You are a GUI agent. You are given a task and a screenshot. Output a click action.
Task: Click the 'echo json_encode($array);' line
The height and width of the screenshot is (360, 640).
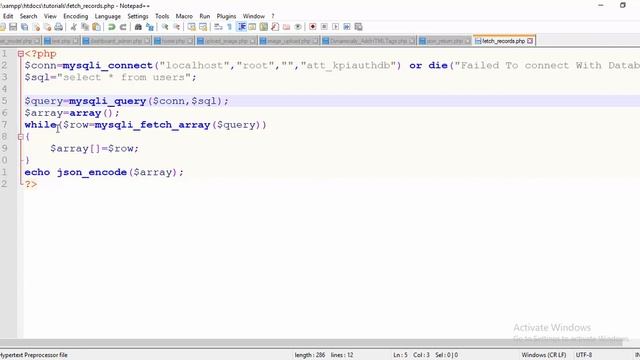(x=104, y=172)
